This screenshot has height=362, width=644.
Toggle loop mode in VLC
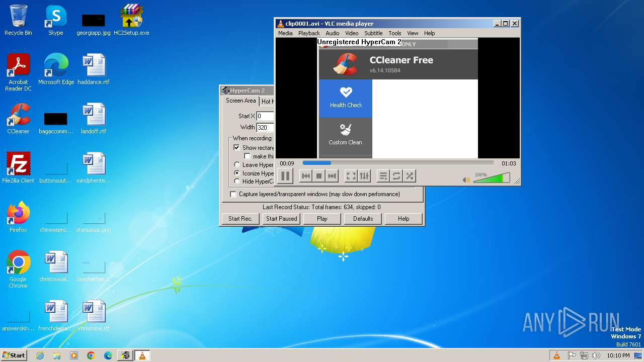point(396,176)
